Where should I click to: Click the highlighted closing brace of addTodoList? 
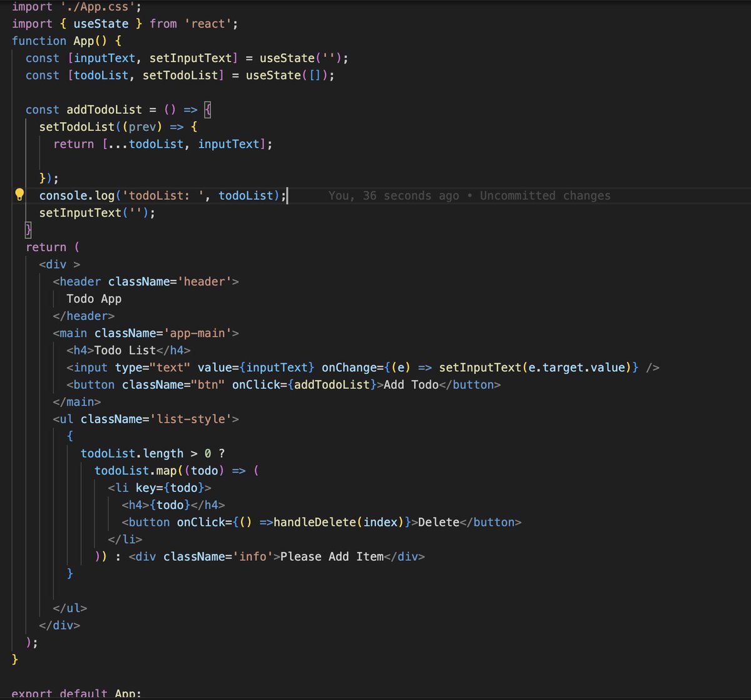click(28, 230)
